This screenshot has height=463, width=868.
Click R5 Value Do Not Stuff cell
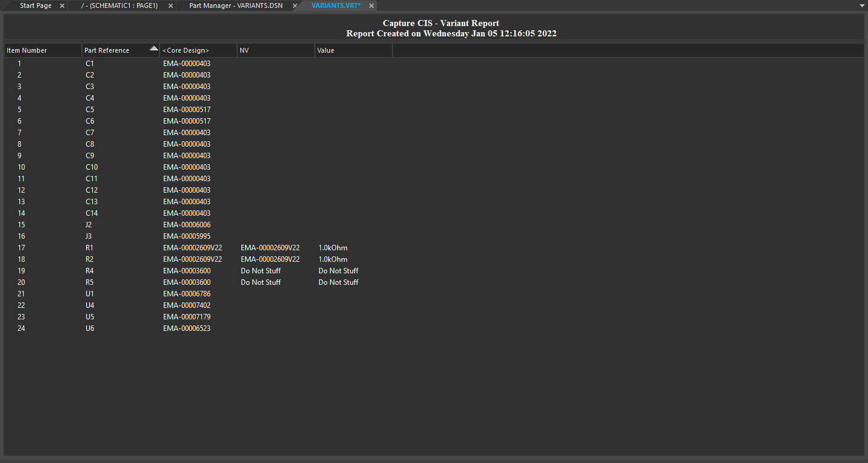pyautogui.click(x=338, y=282)
